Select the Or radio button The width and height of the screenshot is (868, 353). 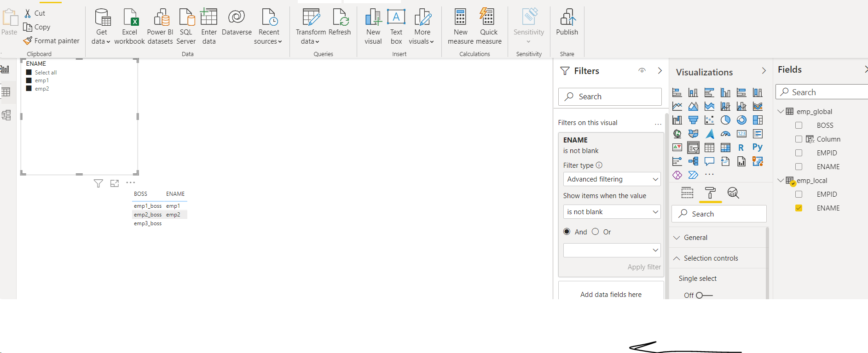tap(595, 232)
